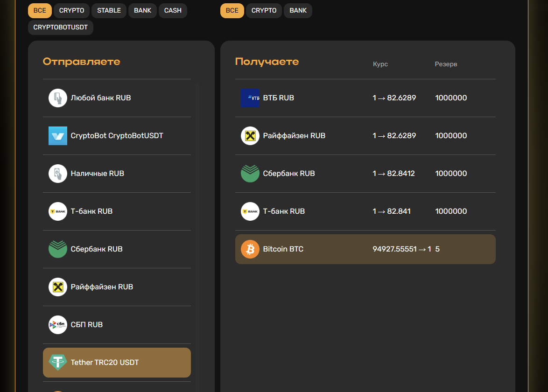Click the Сбербанк green logo in send list
Image resolution: width=548 pixels, height=392 pixels.
click(x=58, y=249)
